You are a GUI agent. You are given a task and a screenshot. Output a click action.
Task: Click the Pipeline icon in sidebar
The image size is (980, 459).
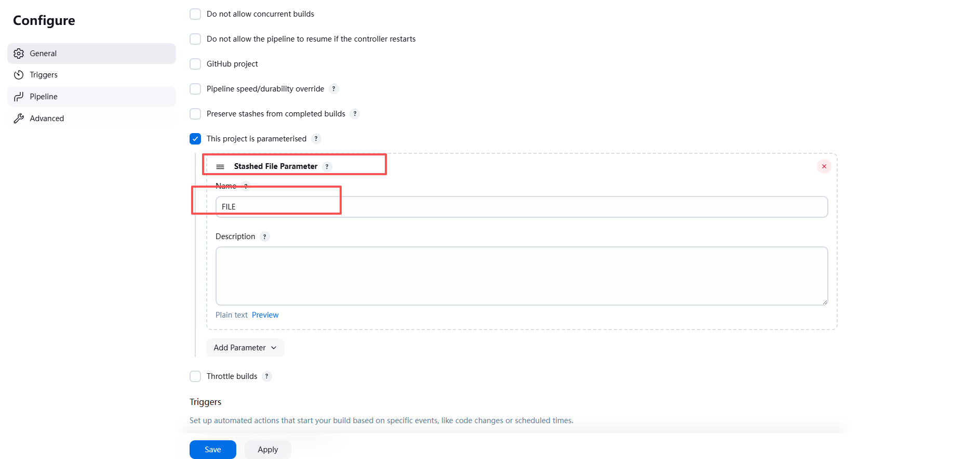click(x=19, y=97)
